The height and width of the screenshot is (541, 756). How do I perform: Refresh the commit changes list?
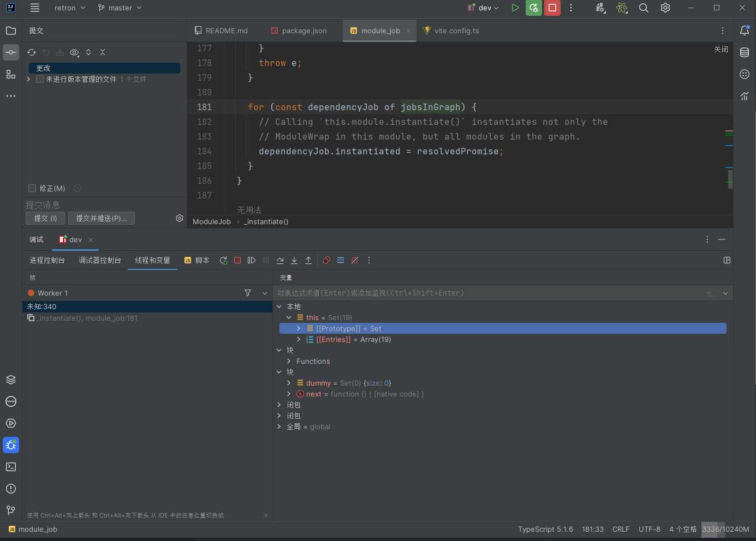click(32, 52)
